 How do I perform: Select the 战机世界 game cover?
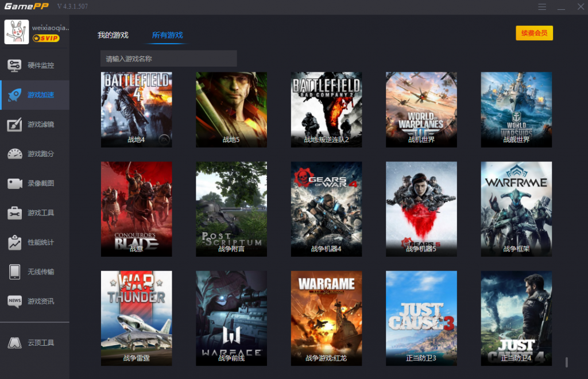[x=421, y=110]
